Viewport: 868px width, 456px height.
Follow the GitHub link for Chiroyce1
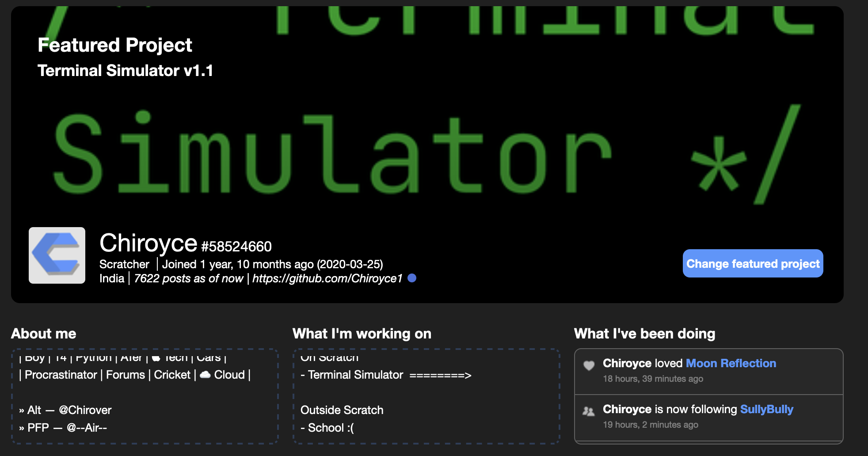327,278
